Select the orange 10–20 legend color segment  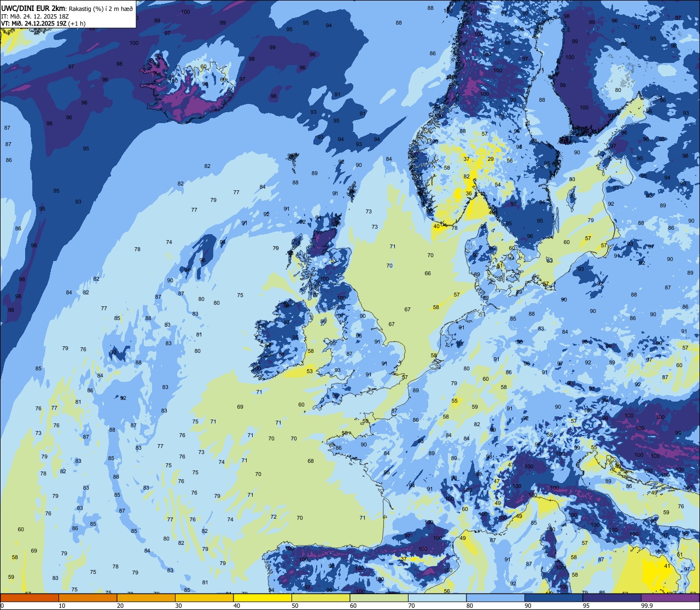point(87,598)
